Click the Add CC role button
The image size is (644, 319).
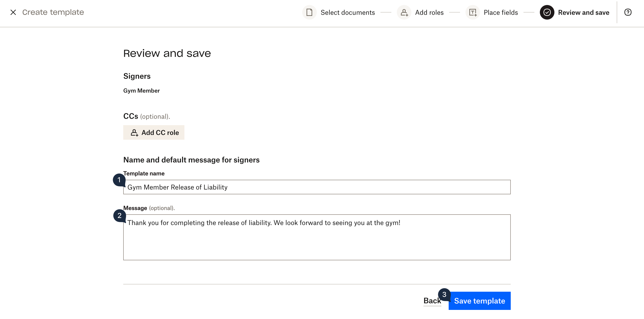pos(153,132)
